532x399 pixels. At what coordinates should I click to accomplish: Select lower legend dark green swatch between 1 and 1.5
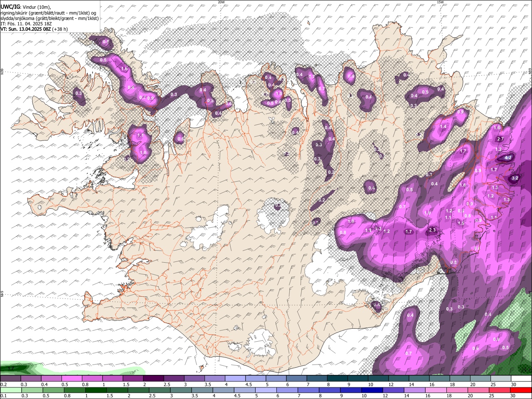[x=96, y=390]
